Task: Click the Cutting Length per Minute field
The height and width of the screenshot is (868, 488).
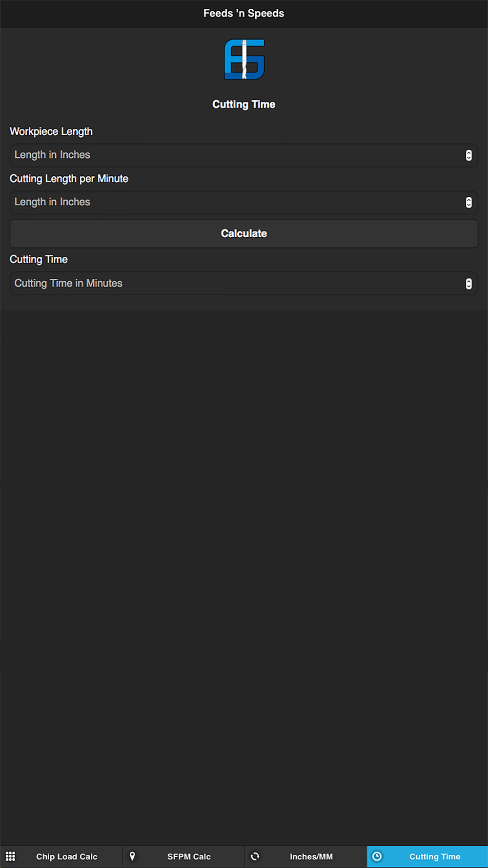Action: (234, 202)
